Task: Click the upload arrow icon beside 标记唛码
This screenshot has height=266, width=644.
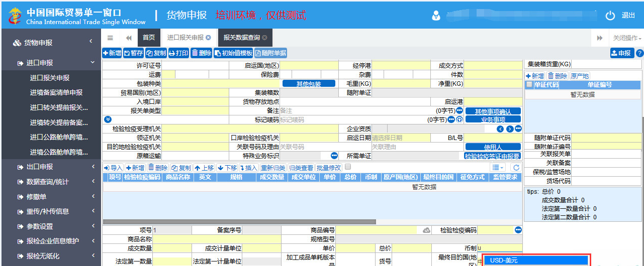Action: pos(459,119)
